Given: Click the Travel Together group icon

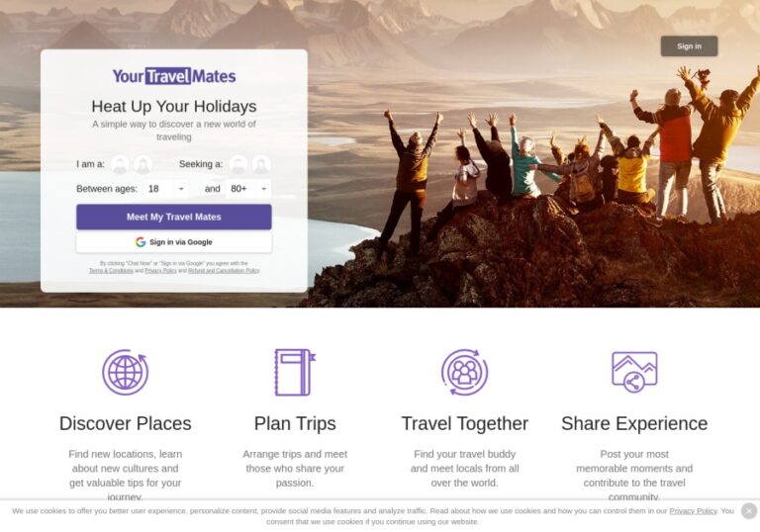Looking at the screenshot, I should tap(464, 372).
